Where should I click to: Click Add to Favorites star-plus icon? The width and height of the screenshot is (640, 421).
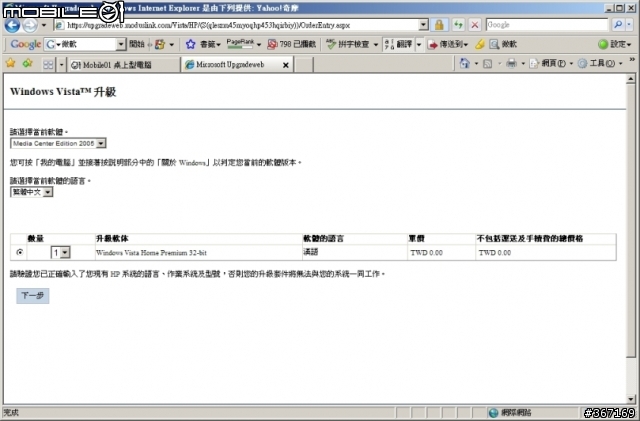pyautogui.click(x=28, y=64)
